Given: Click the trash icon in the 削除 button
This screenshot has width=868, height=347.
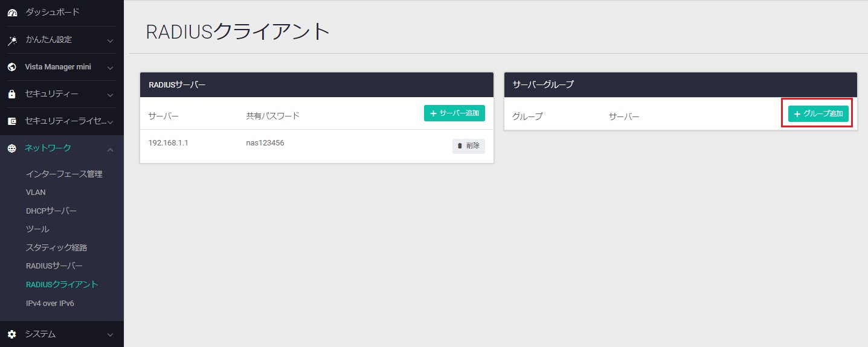Looking at the screenshot, I should 460,146.
